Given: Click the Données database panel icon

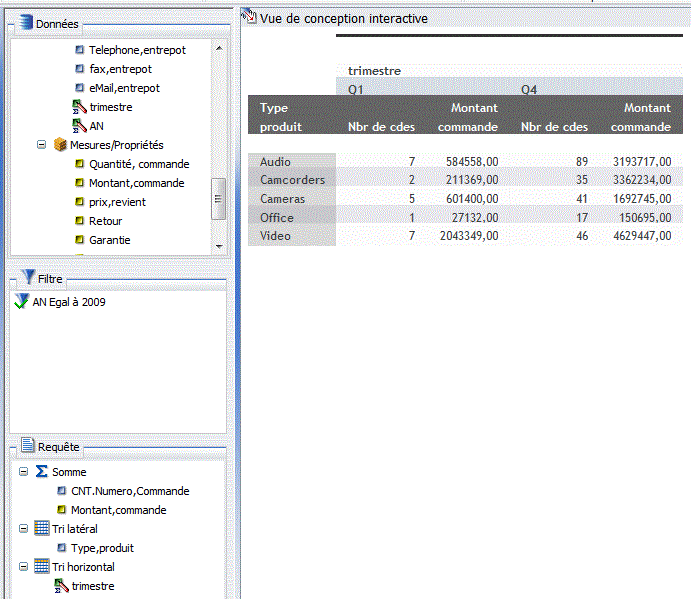Looking at the screenshot, I should tap(24, 23).
